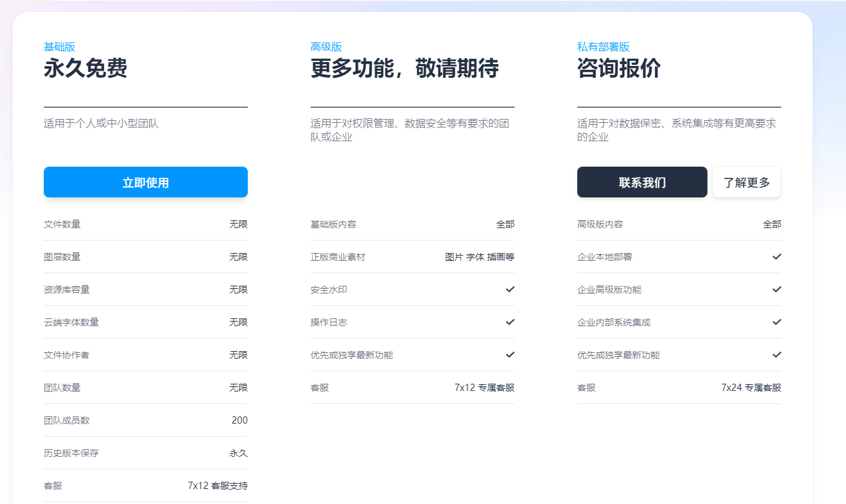846x504 pixels.
Task: Click the checkmark beside 安全水印
Action: 510,290
